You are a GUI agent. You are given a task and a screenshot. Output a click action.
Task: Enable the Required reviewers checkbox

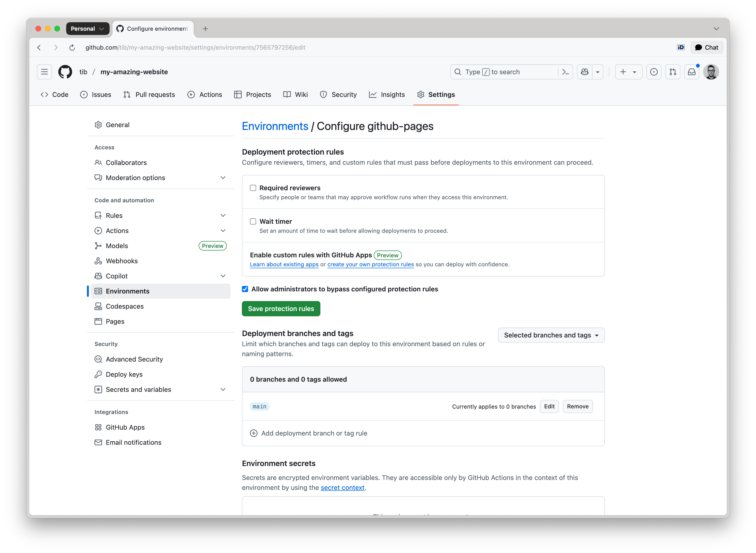[253, 188]
